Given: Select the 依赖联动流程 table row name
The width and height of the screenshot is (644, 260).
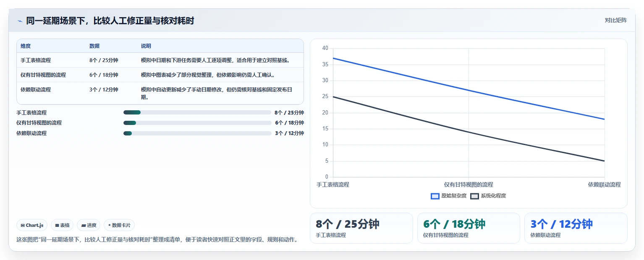Looking at the screenshot, I should (36, 90).
